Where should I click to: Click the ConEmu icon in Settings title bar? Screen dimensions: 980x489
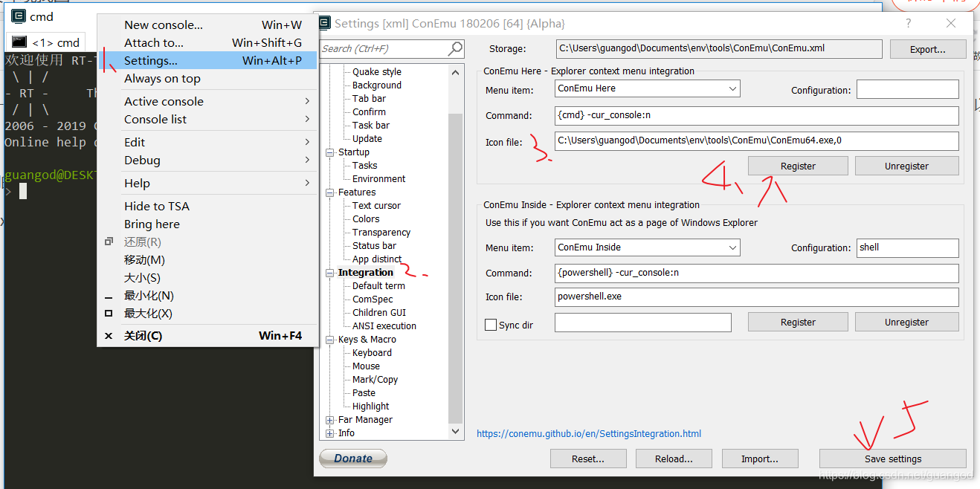coord(324,23)
